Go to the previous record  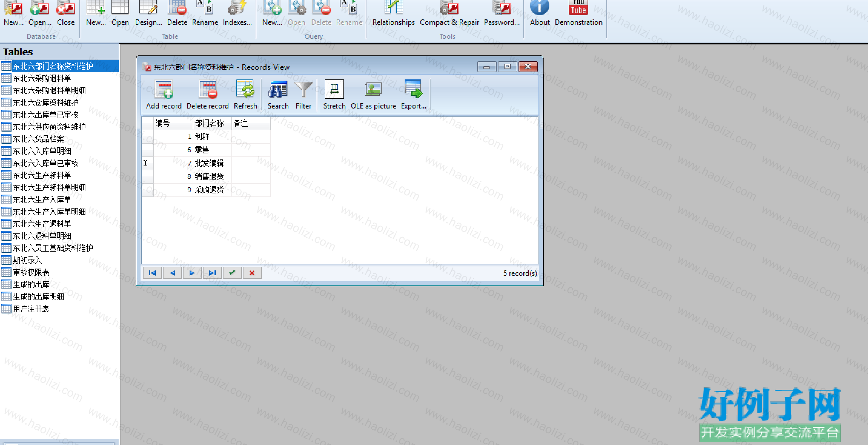click(x=172, y=273)
